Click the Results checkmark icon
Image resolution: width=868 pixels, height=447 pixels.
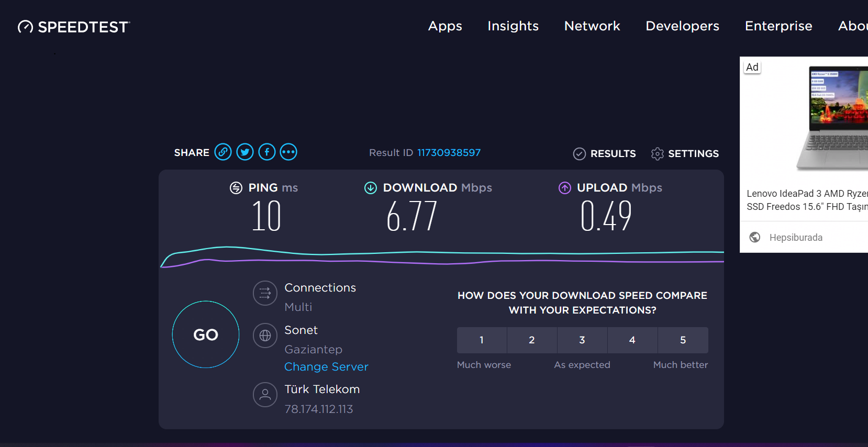580,153
